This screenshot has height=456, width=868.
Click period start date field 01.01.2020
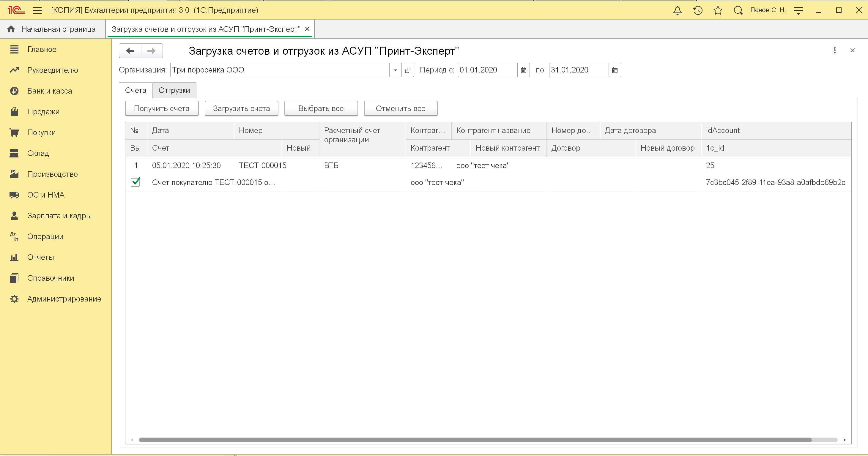(x=488, y=70)
